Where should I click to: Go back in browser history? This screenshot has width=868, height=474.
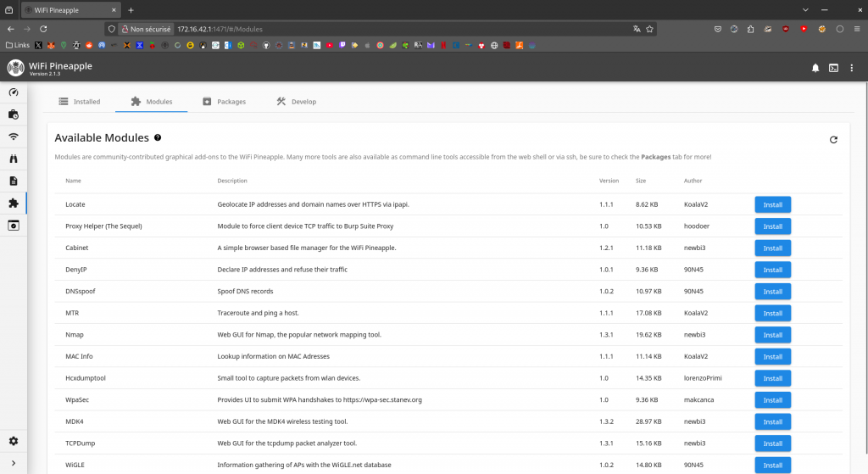point(10,29)
